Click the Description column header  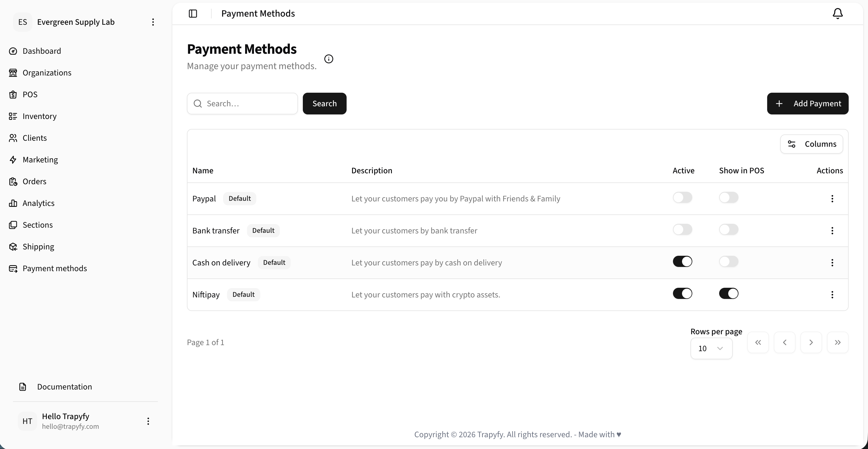(372, 171)
